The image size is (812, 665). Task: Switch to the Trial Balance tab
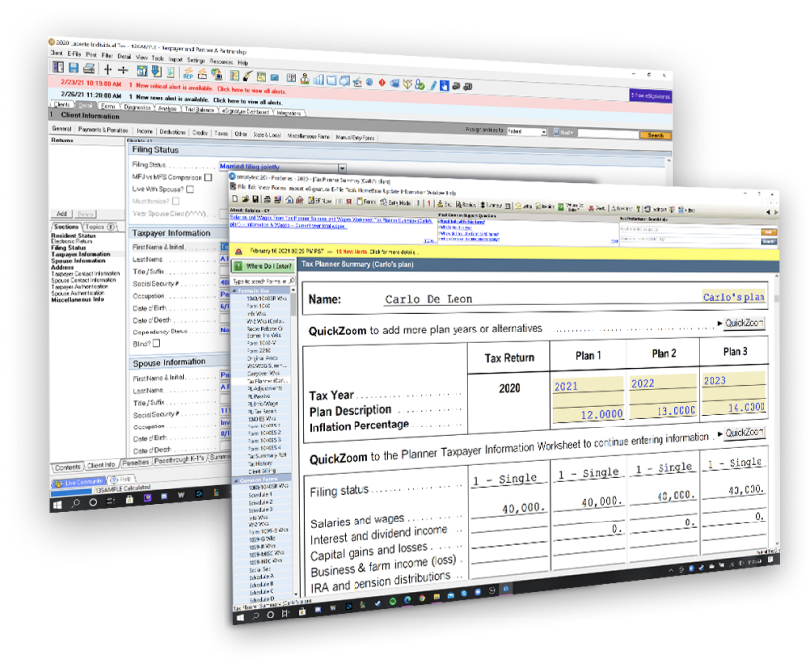tap(199, 109)
